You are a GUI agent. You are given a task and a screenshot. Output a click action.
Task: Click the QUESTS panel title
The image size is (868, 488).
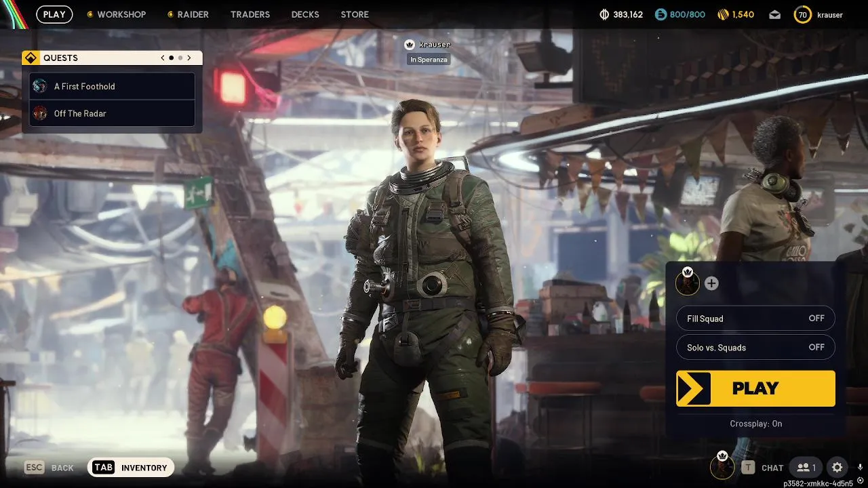click(60, 58)
